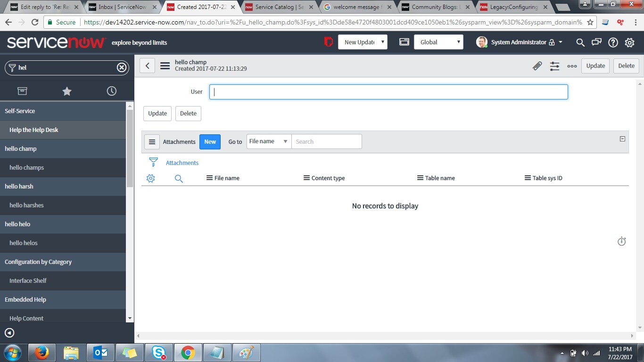
Task: Click the back arrow in form header
Action: coord(147,66)
